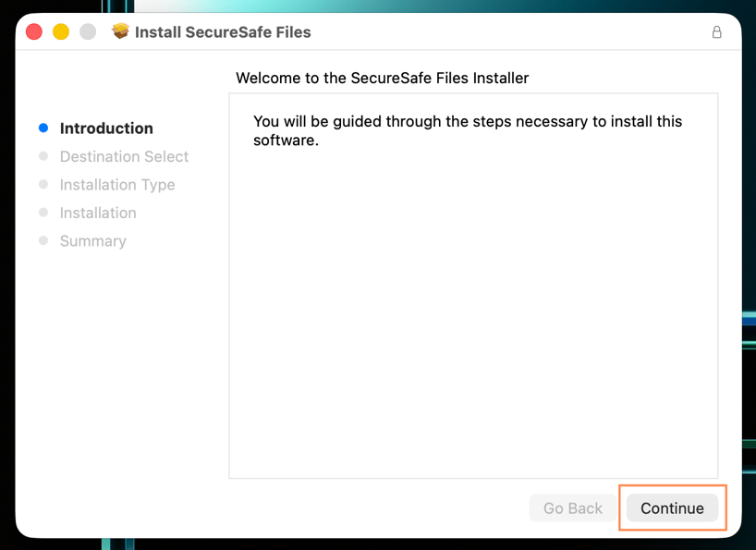Click the grayed-out Go Back button
756x550 pixels.
[x=573, y=507]
